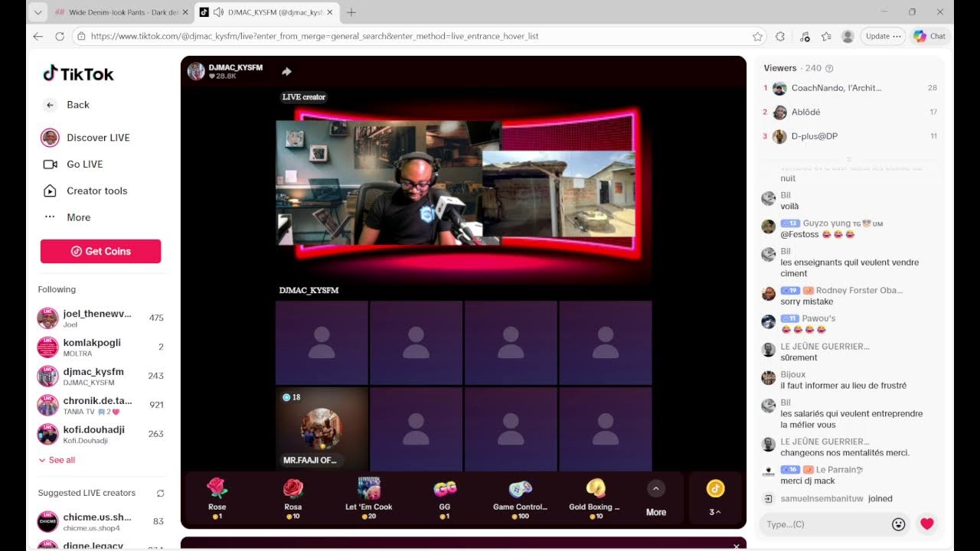Click Pawou's chat username
This screenshot has width=980, height=551.
pyautogui.click(x=818, y=318)
